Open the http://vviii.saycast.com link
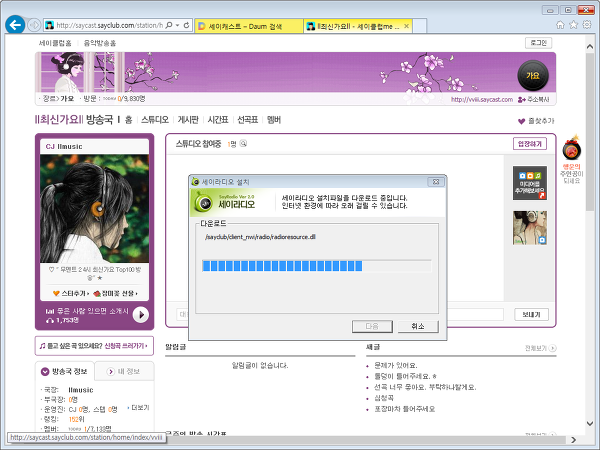Image resolution: width=600 pixels, height=450 pixels. click(x=482, y=99)
